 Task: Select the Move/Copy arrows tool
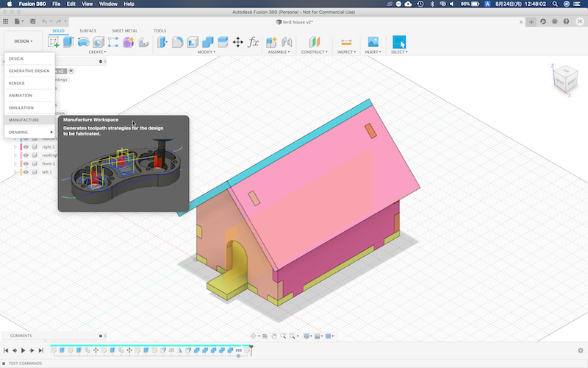(x=237, y=42)
